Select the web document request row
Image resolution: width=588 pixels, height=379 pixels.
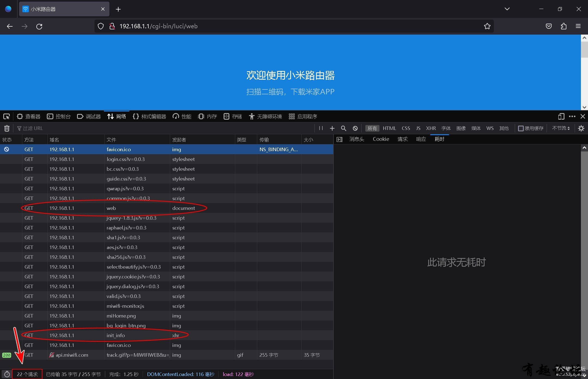click(x=167, y=208)
